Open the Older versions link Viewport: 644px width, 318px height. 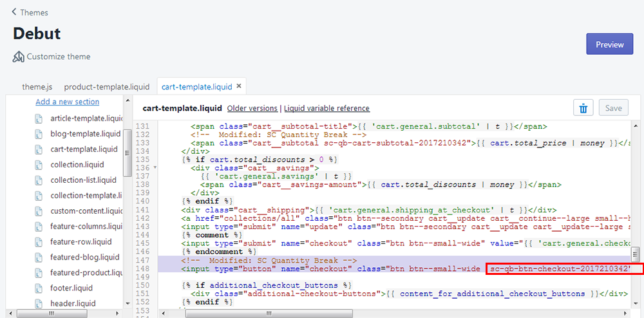252,108
